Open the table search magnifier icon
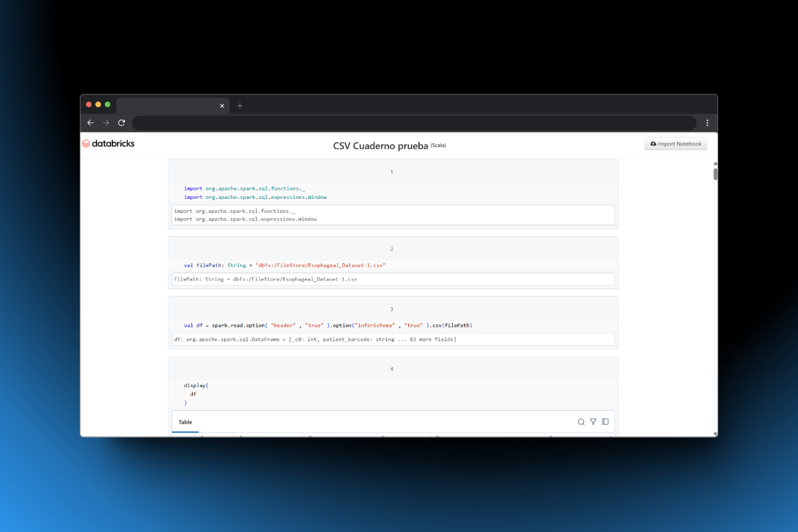The image size is (798, 532). coord(581,422)
